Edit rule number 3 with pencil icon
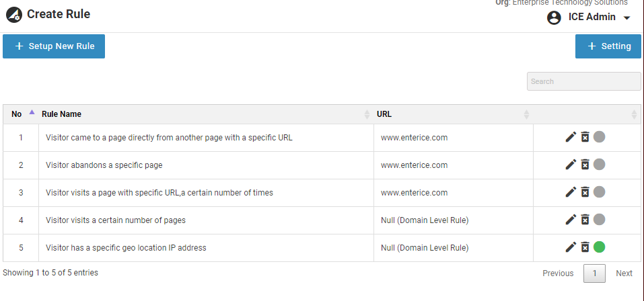 [x=571, y=192]
